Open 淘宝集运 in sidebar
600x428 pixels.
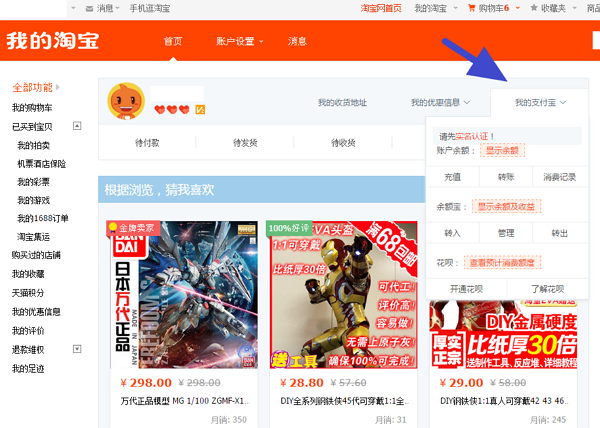pos(33,237)
